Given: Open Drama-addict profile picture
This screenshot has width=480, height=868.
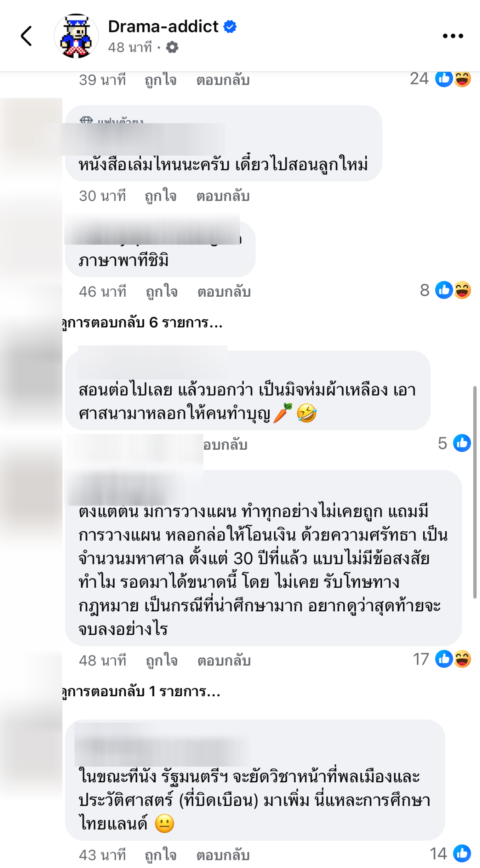Looking at the screenshot, I should [x=76, y=36].
